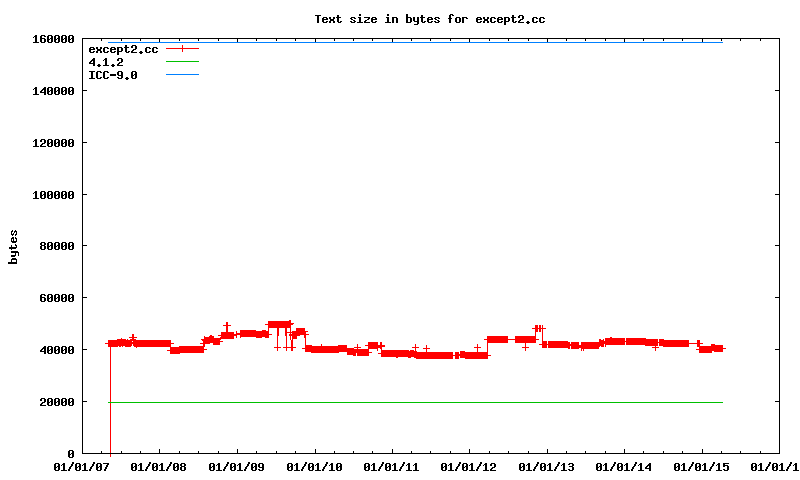This screenshot has height=480, width=800.
Task: Click the blue legend line sample for ICC-9.0
Action: pos(183,75)
